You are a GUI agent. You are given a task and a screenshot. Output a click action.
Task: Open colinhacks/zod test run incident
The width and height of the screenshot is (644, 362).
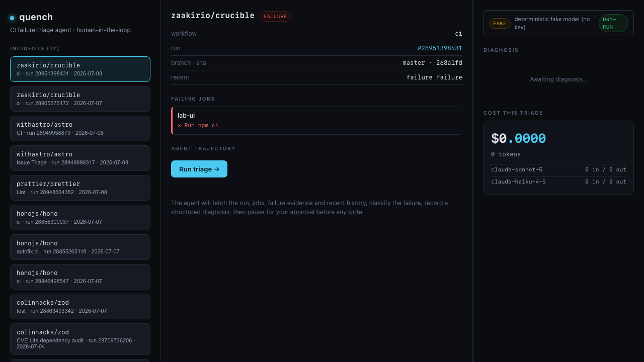(x=80, y=306)
